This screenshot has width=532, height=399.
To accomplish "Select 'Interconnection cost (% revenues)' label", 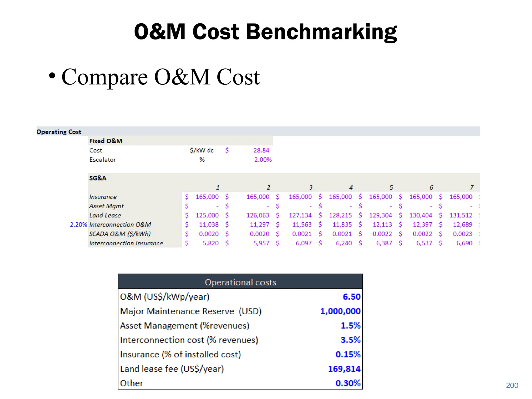I will pyautogui.click(x=189, y=340).
